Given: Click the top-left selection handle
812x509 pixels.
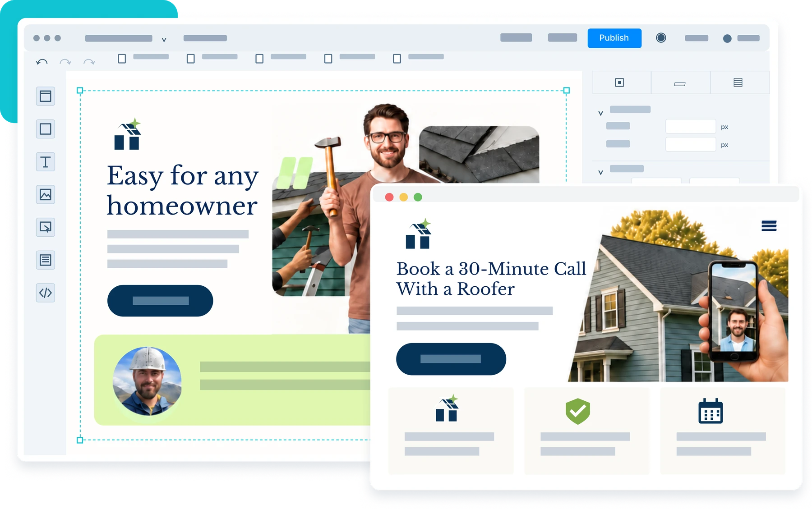Looking at the screenshot, I should tap(80, 91).
